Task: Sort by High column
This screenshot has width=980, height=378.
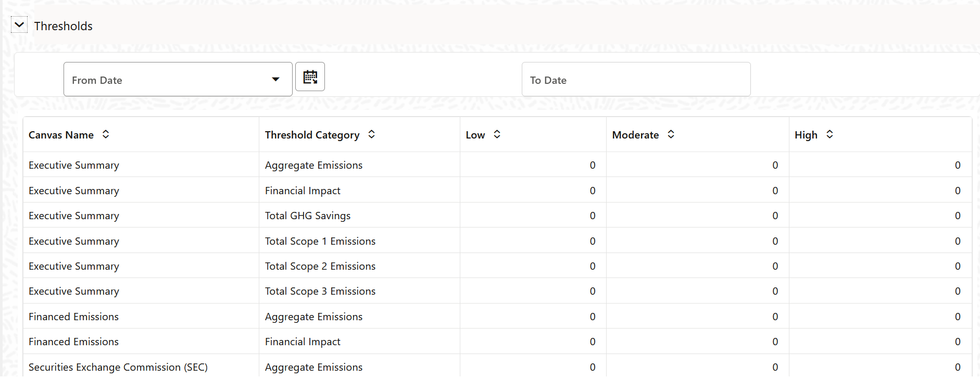Action: click(830, 134)
